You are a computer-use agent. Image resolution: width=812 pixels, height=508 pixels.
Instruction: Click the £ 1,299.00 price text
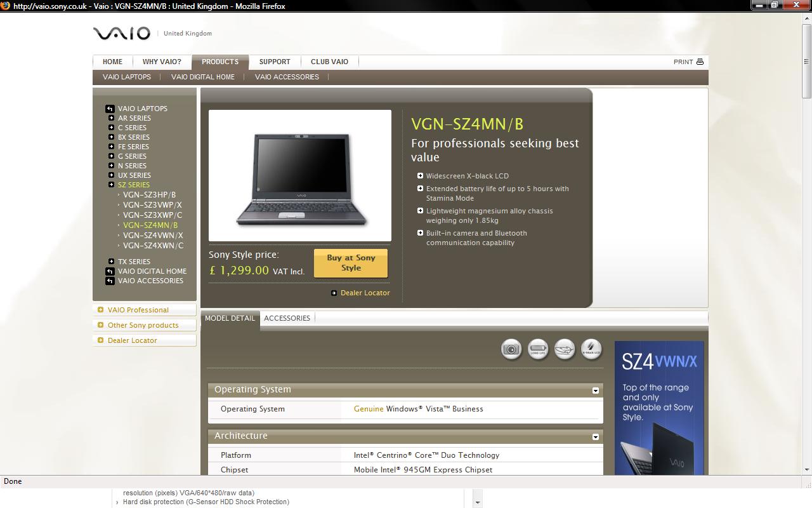click(239, 271)
